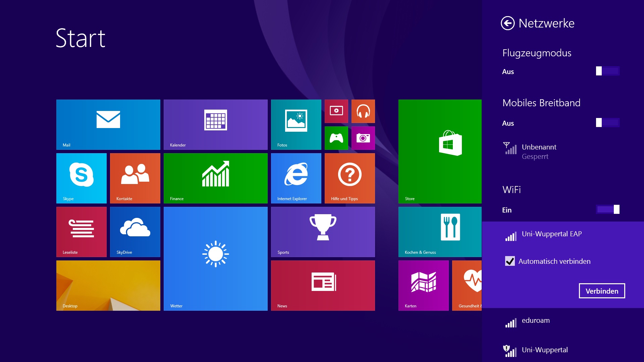
Task: Open the Finance tile
Action: (216, 178)
